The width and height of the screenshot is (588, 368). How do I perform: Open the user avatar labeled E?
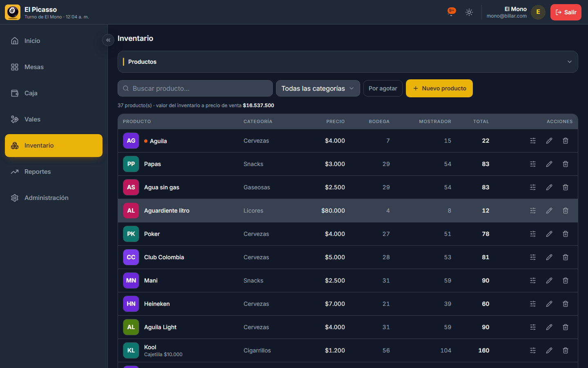(x=538, y=12)
